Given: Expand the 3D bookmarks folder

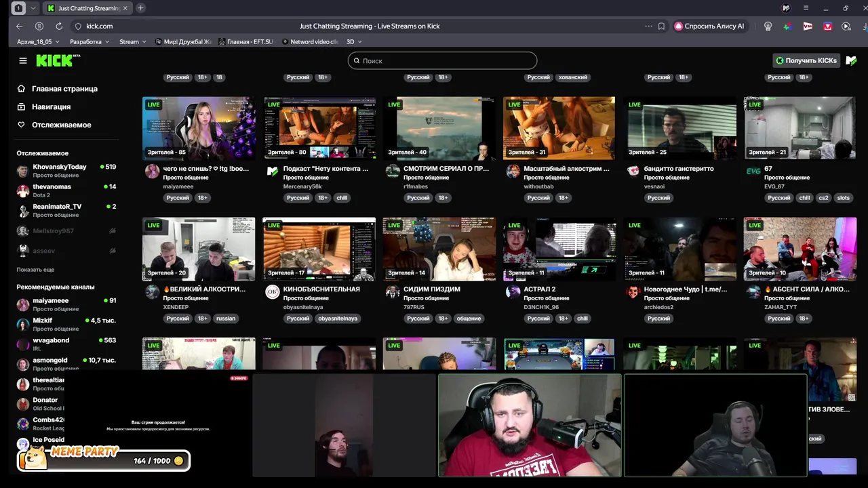Looking at the screenshot, I should (354, 41).
